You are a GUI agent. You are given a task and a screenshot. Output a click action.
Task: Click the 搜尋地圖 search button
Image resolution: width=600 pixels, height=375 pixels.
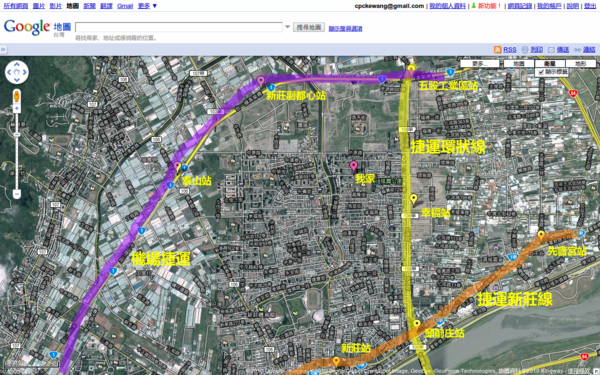pyautogui.click(x=309, y=27)
